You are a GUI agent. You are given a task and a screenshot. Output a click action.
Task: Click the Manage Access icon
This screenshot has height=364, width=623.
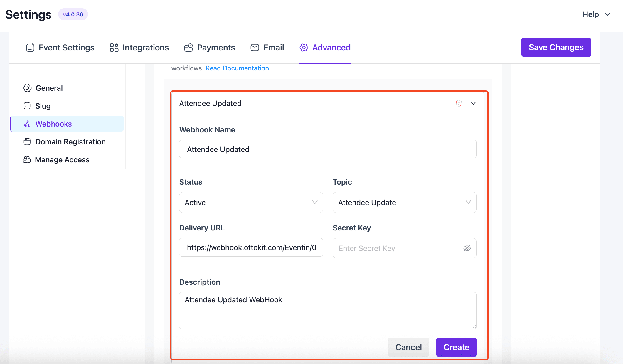[27, 160]
